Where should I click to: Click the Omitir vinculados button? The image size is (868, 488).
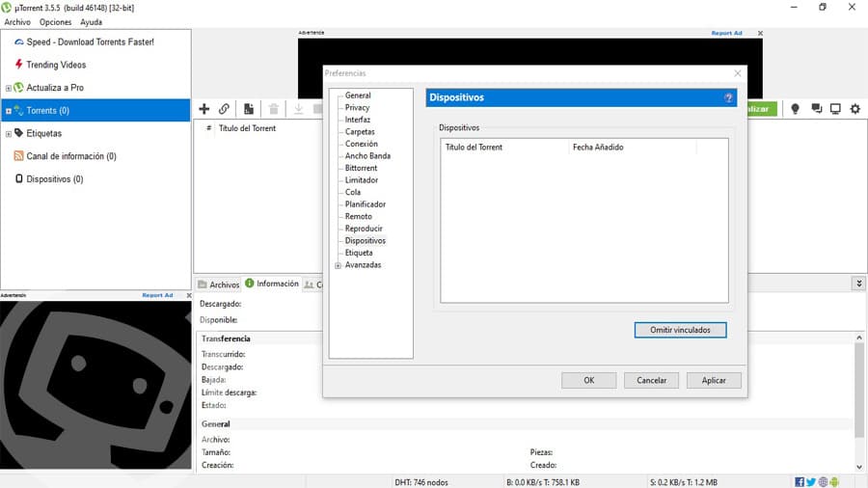[x=680, y=330]
